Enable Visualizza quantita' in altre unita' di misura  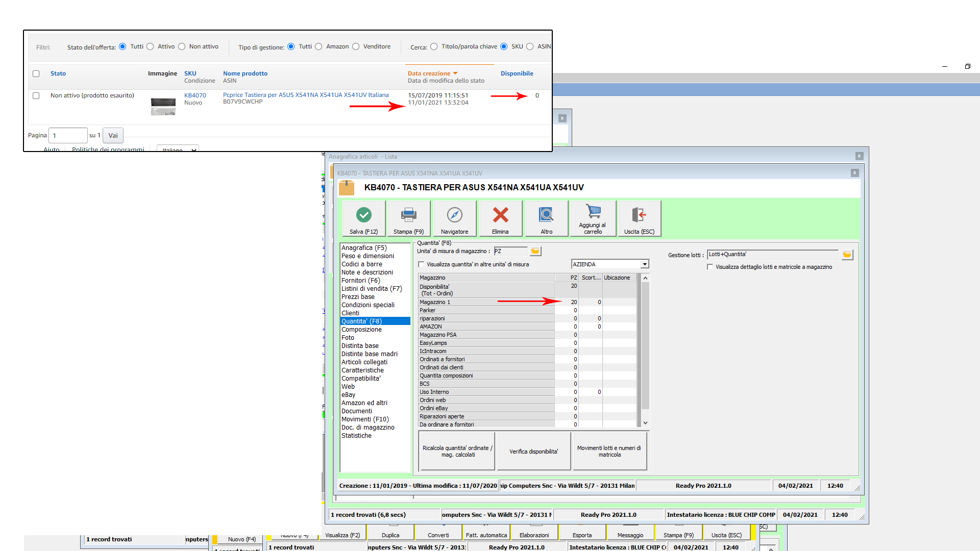point(421,264)
